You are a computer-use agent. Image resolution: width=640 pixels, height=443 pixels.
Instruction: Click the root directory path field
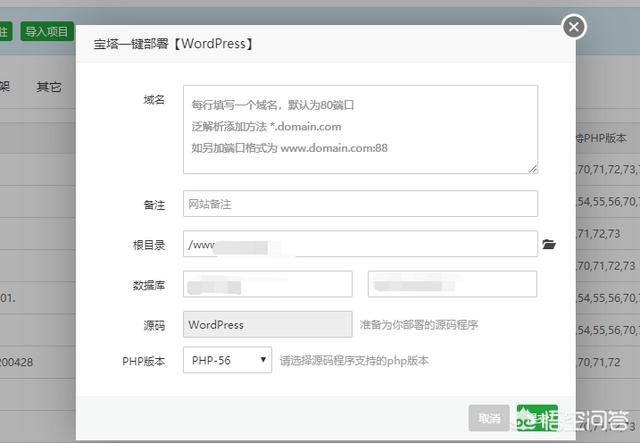[x=360, y=244]
